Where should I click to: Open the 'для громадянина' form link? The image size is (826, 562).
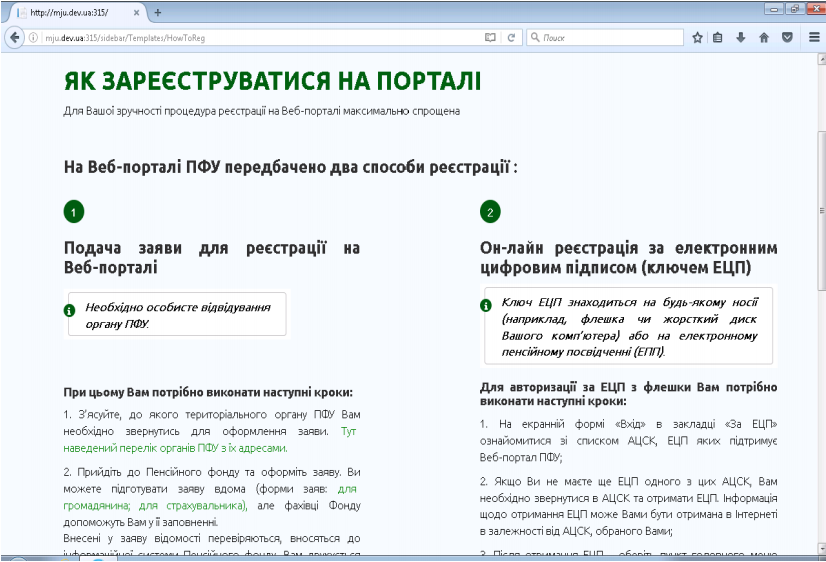click(210, 497)
